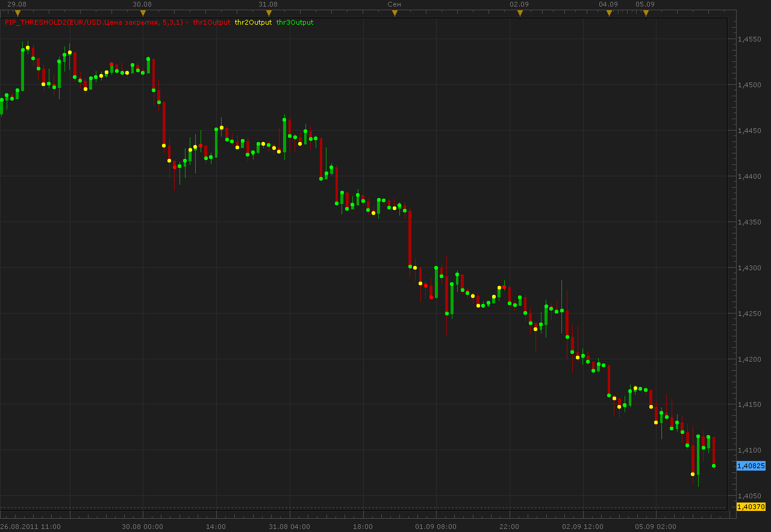This screenshot has height=532, width=771.
Task: Click the 14:00 time axis label
Action: (216, 527)
